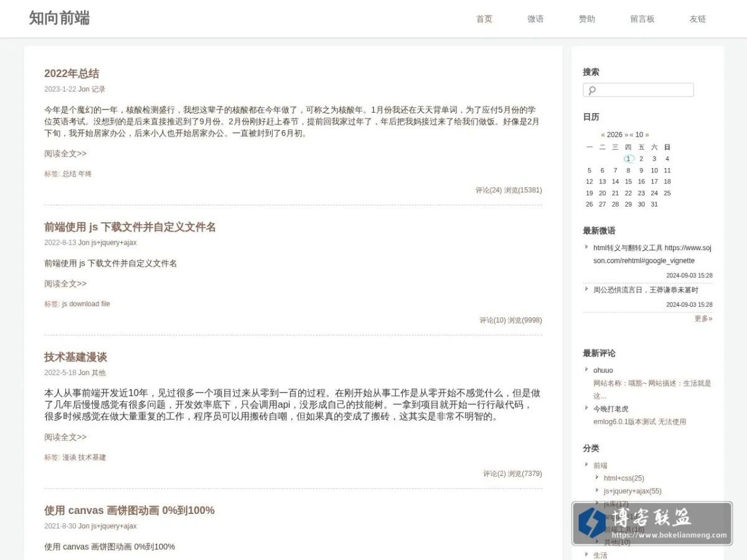Select the circled day 1 in the calendar

(x=629, y=159)
